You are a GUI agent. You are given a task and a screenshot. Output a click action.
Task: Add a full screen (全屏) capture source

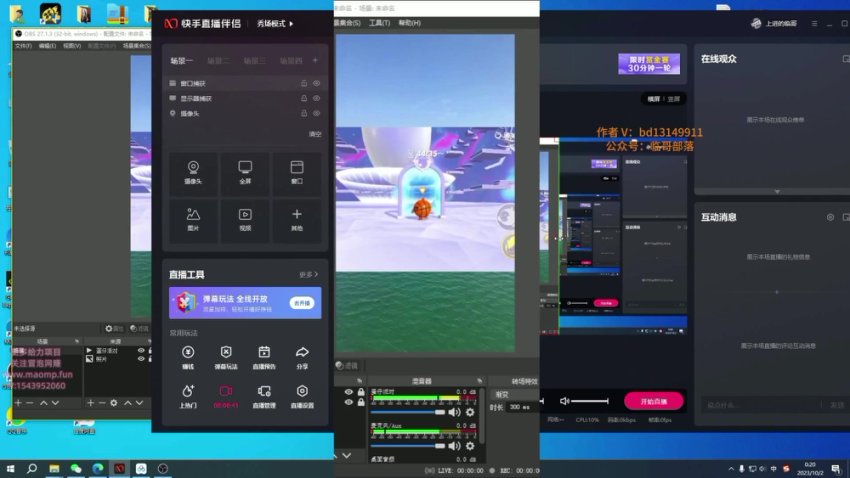click(245, 171)
